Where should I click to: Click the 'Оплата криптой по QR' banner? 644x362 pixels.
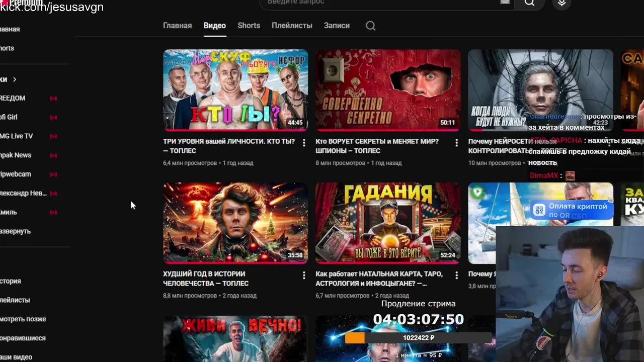[571, 210]
